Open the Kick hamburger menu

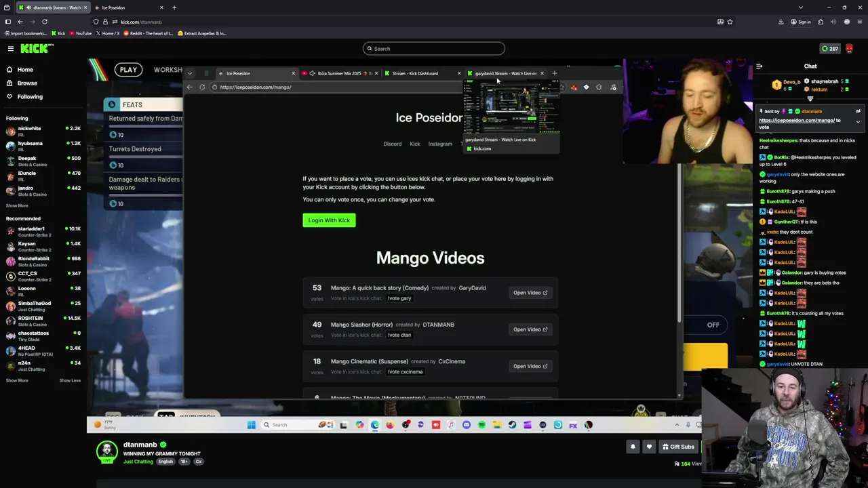point(10,48)
